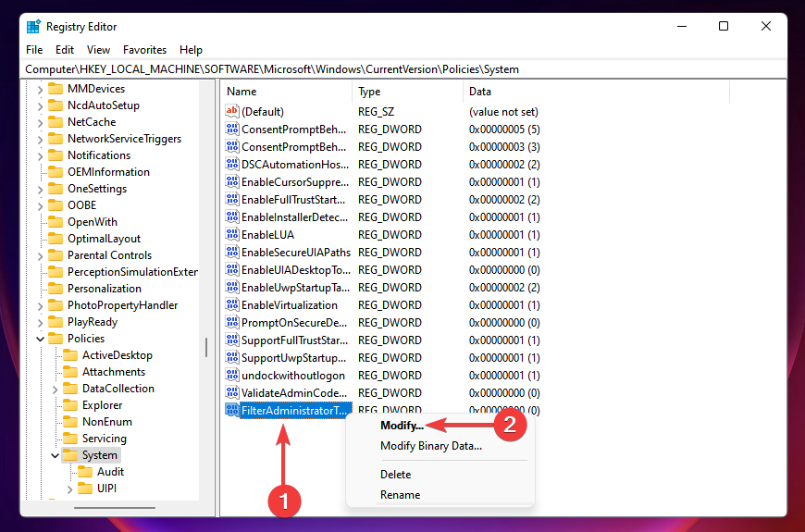Expand the NetworkServiceTriggers node
Viewport: 805px width, 532px height.
[40, 139]
